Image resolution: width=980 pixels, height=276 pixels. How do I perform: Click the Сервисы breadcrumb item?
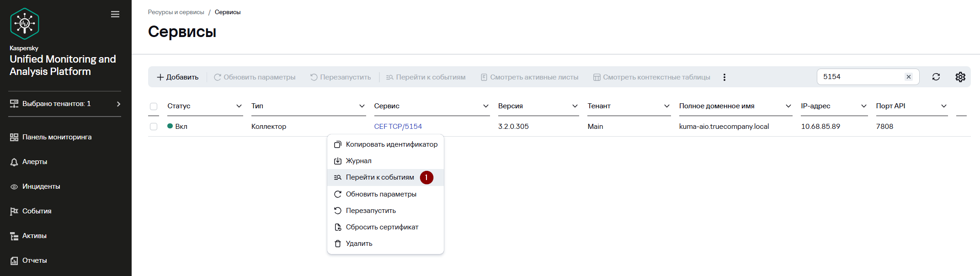point(228,12)
